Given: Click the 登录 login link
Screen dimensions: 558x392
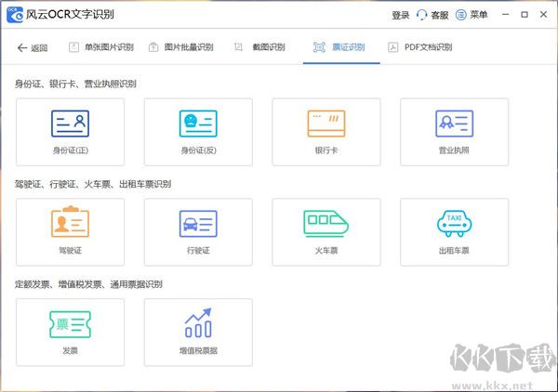Looking at the screenshot, I should (x=400, y=15).
